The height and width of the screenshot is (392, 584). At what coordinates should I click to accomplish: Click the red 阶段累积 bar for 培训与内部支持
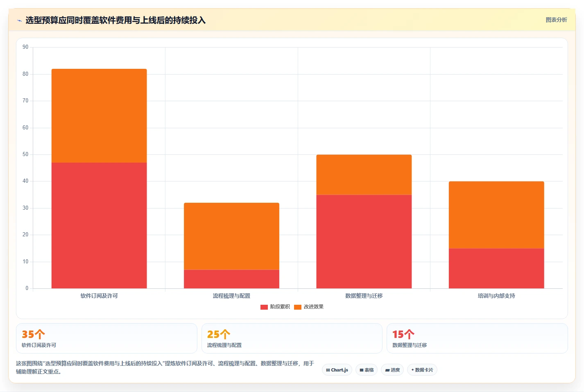click(x=496, y=268)
